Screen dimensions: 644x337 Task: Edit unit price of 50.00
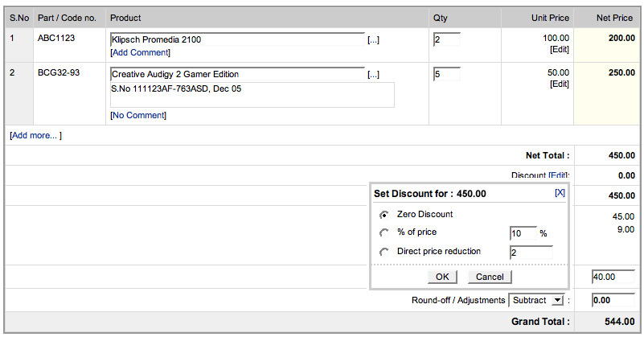click(559, 84)
